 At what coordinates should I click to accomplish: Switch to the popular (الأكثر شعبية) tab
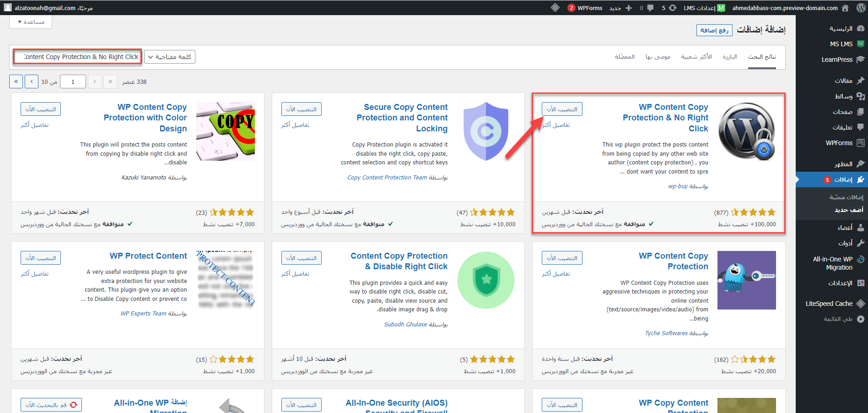(x=696, y=57)
